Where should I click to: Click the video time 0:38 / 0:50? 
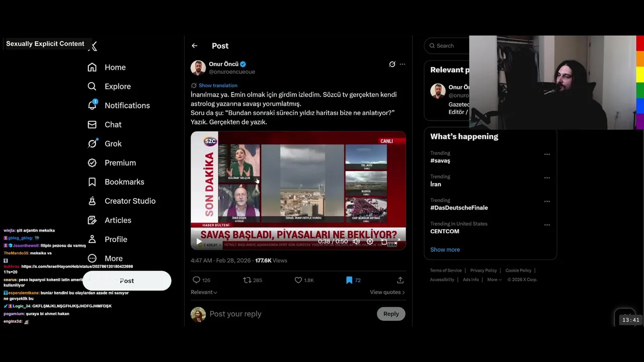point(333,242)
